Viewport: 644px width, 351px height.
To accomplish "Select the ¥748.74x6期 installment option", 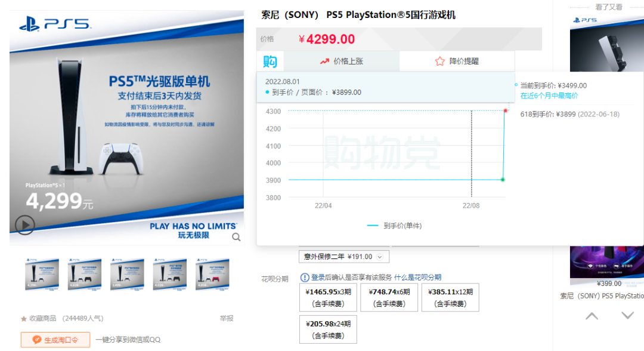I will tap(389, 297).
